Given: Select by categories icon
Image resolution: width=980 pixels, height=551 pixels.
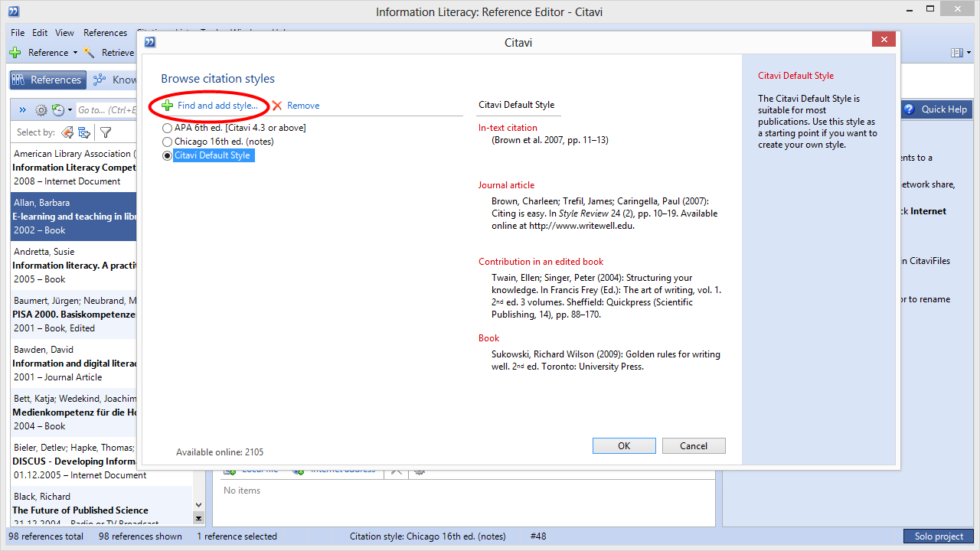Looking at the screenshot, I should [x=84, y=132].
